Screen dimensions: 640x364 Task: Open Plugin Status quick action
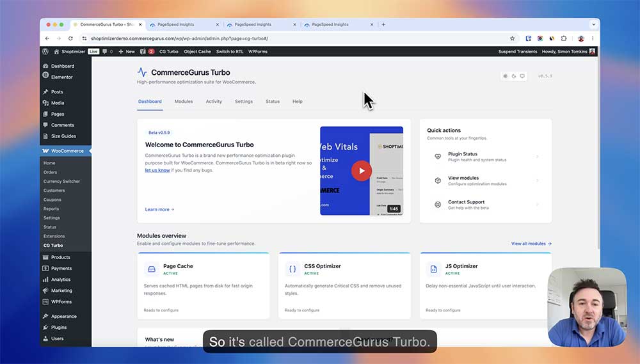(486, 157)
